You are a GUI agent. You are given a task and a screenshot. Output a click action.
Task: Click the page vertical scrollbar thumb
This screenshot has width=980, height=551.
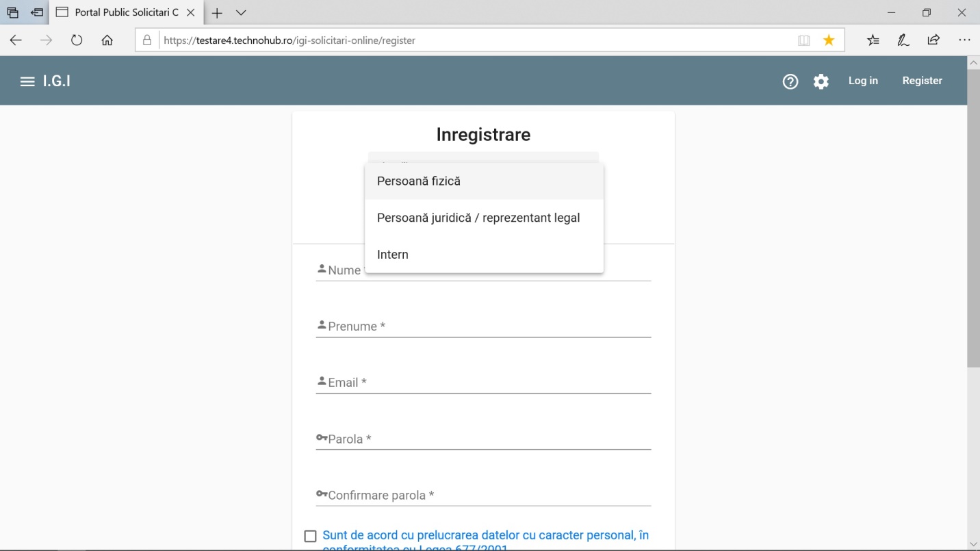point(973,218)
